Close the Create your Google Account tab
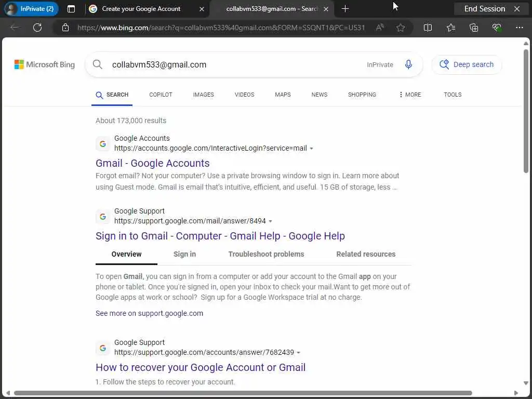This screenshot has width=532, height=399. pyautogui.click(x=202, y=9)
